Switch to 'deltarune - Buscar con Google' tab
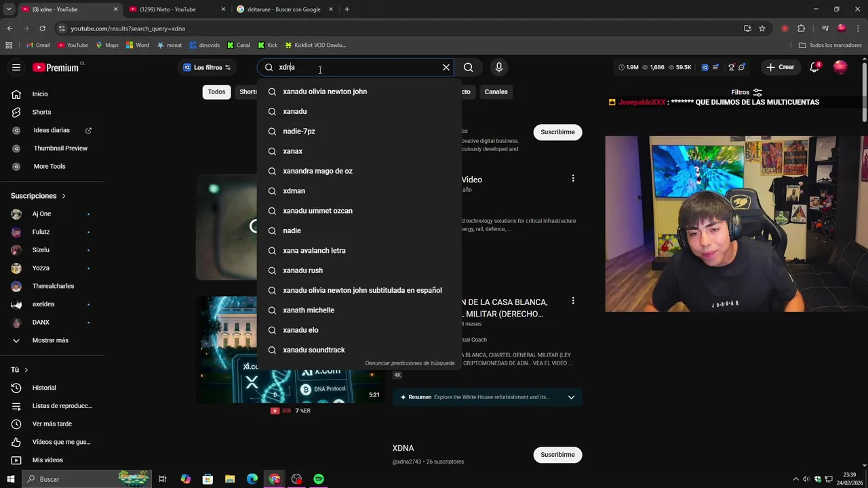 [x=285, y=9]
